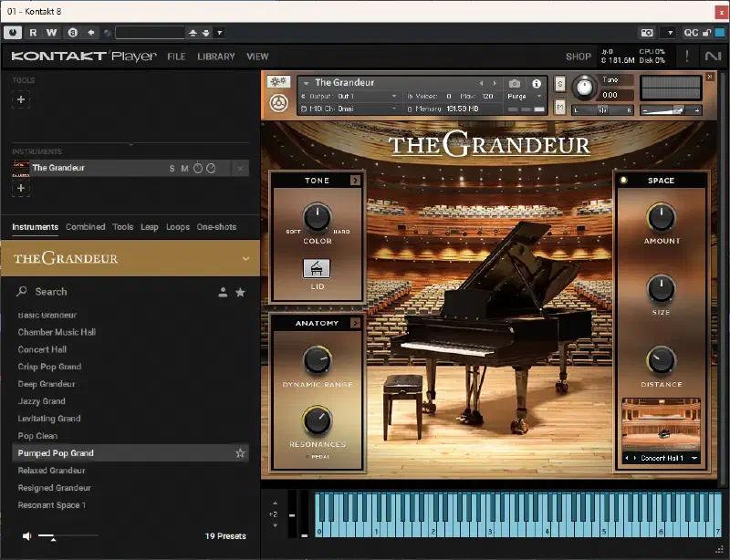Viewport: 730px width, 560px height.
Task: Open the FILE menu
Action: point(176,57)
